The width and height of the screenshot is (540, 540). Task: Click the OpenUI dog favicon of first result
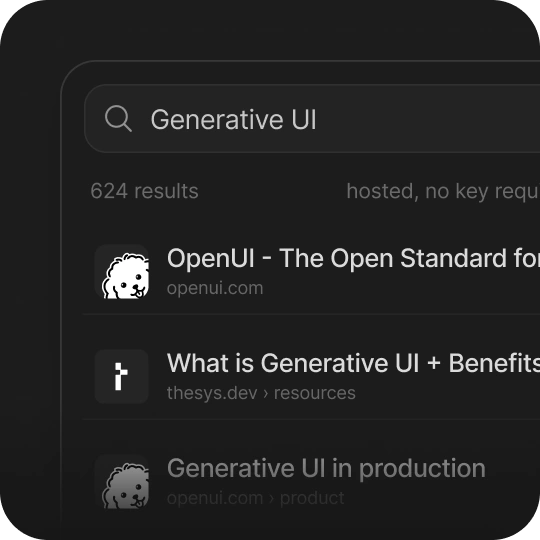122,271
